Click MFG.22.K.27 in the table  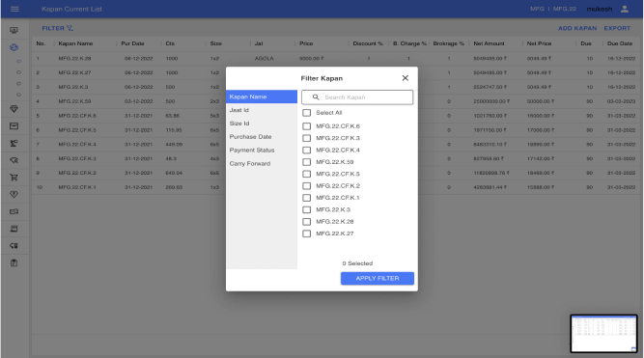click(x=74, y=72)
